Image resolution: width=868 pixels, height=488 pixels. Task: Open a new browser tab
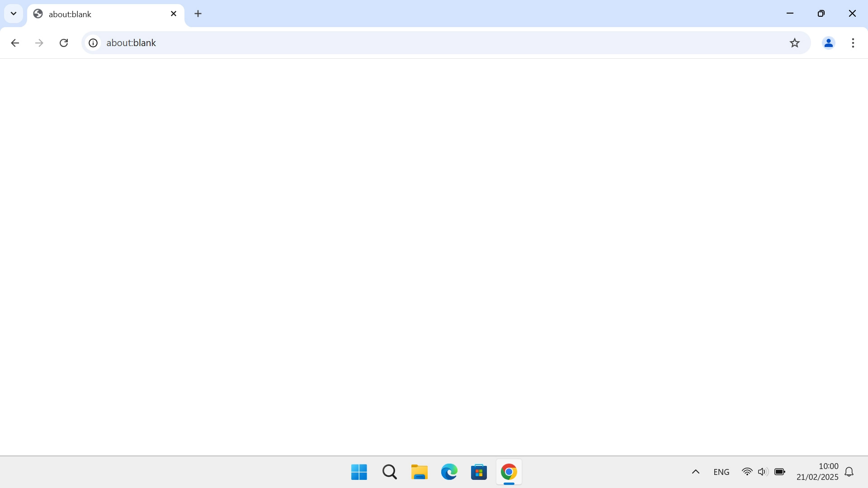click(x=198, y=14)
